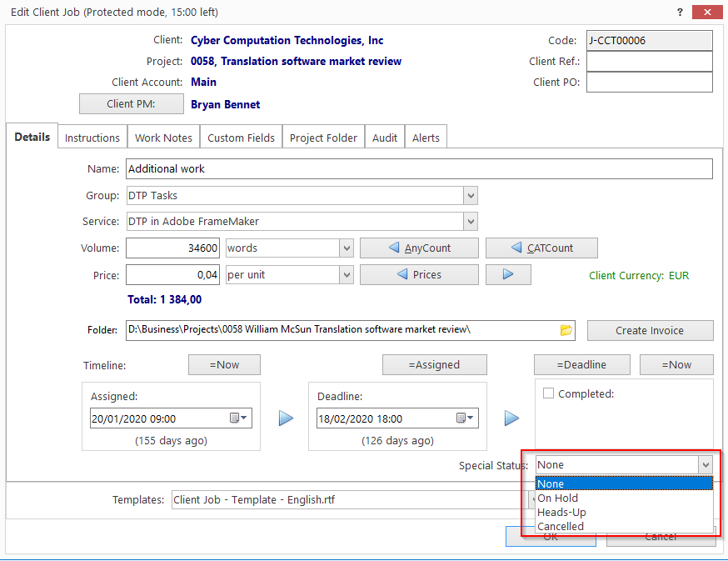Image resolution: width=728 pixels, height=561 pixels.
Task: Click the right-arrow button beside Prices
Action: tap(508, 275)
